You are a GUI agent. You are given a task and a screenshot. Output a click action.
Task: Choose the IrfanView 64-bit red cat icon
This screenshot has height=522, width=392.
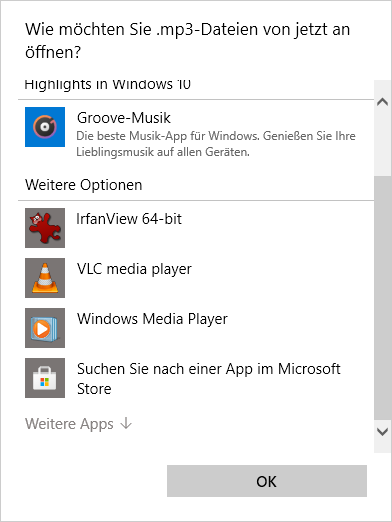(45, 228)
